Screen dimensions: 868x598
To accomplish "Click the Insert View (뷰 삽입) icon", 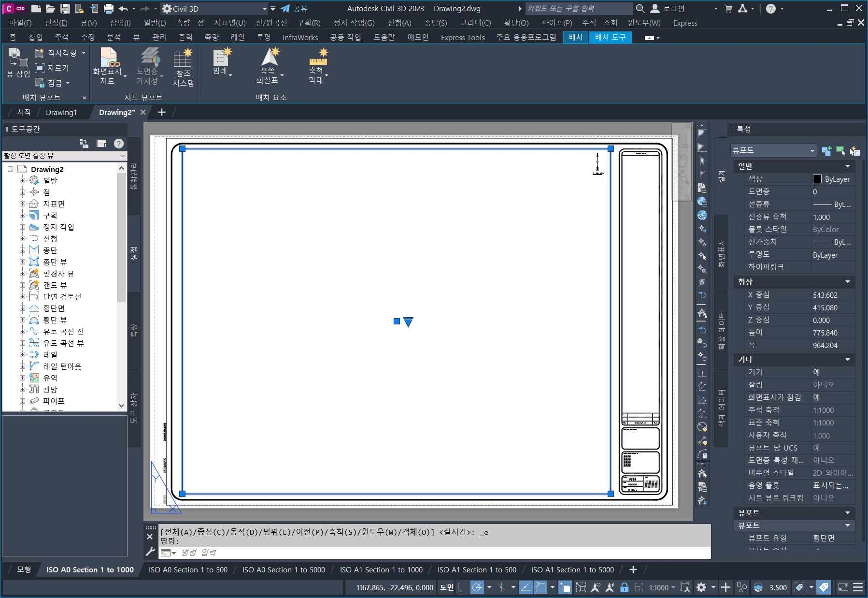I will coord(18,63).
